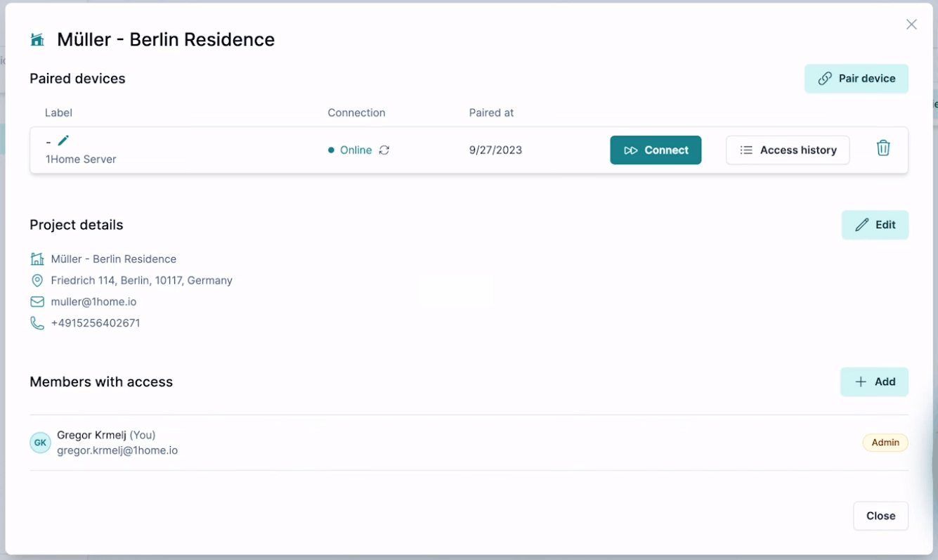Click the location pin icon
The width and height of the screenshot is (938, 560).
point(37,280)
